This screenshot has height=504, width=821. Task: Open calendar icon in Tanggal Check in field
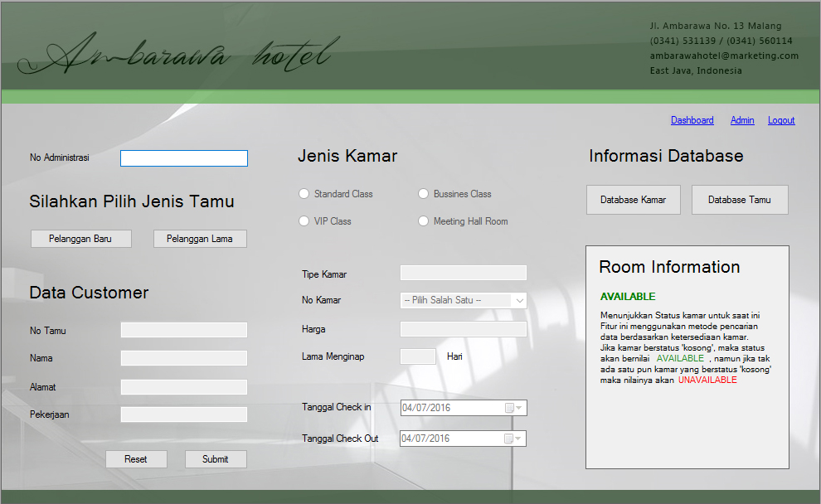(509, 408)
